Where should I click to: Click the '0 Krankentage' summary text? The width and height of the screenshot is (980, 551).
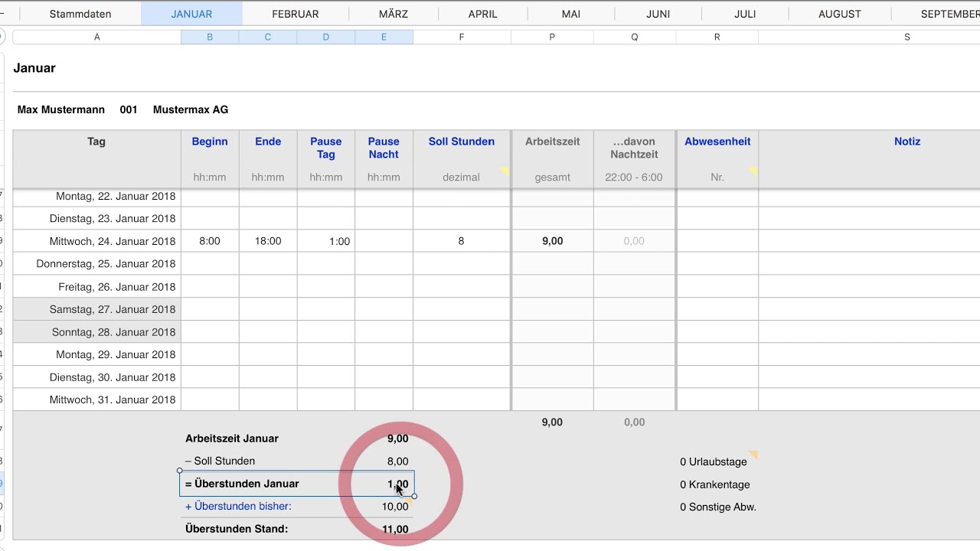pyautogui.click(x=715, y=484)
